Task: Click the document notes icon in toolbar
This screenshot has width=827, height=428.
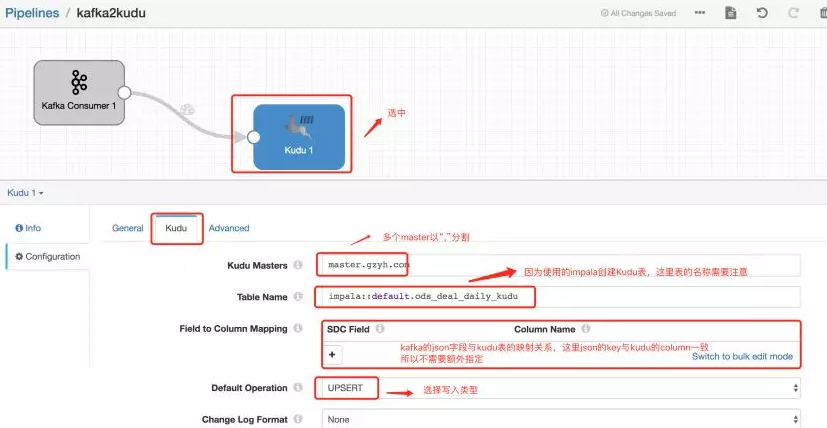Action: 730,13
